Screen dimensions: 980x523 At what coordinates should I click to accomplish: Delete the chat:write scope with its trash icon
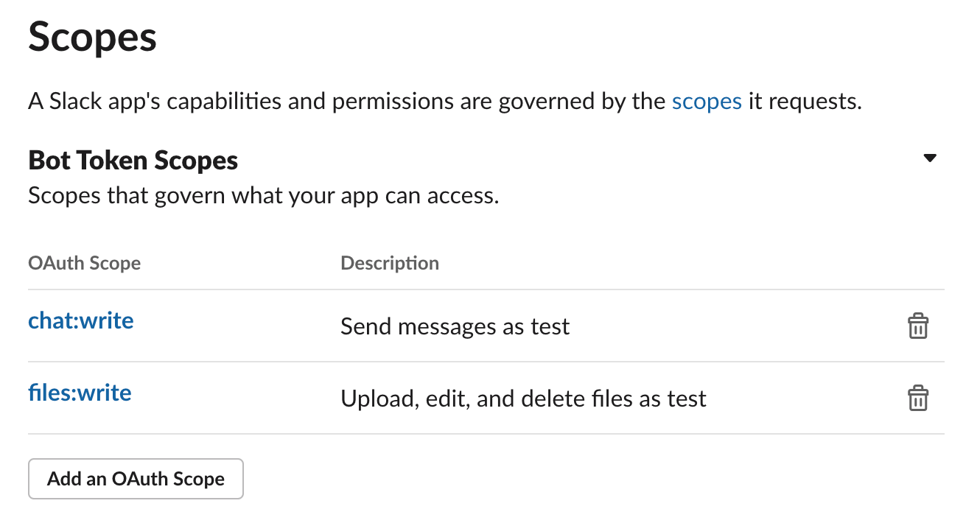coord(917,326)
